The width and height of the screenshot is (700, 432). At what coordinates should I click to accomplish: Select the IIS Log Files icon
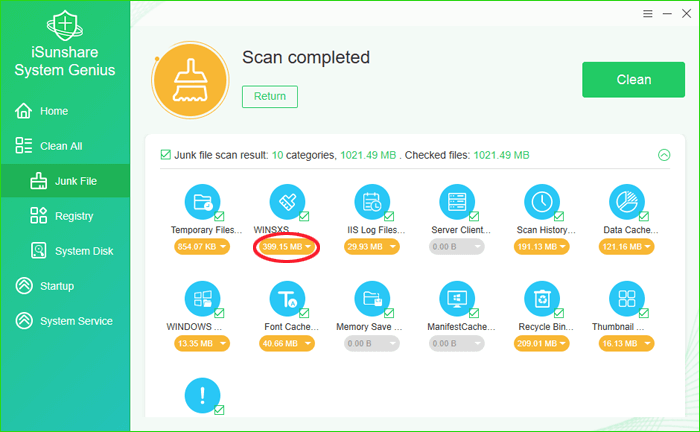coord(372,202)
